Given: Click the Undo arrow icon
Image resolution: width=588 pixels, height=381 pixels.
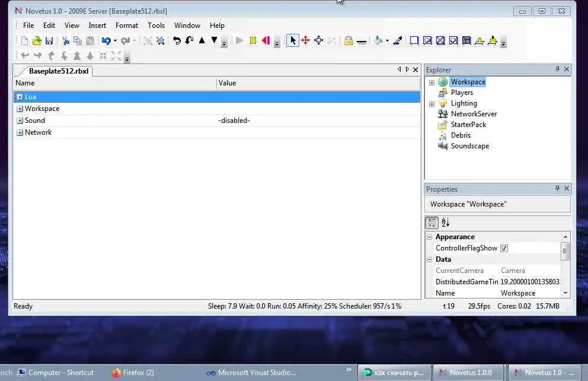Looking at the screenshot, I should tap(106, 40).
